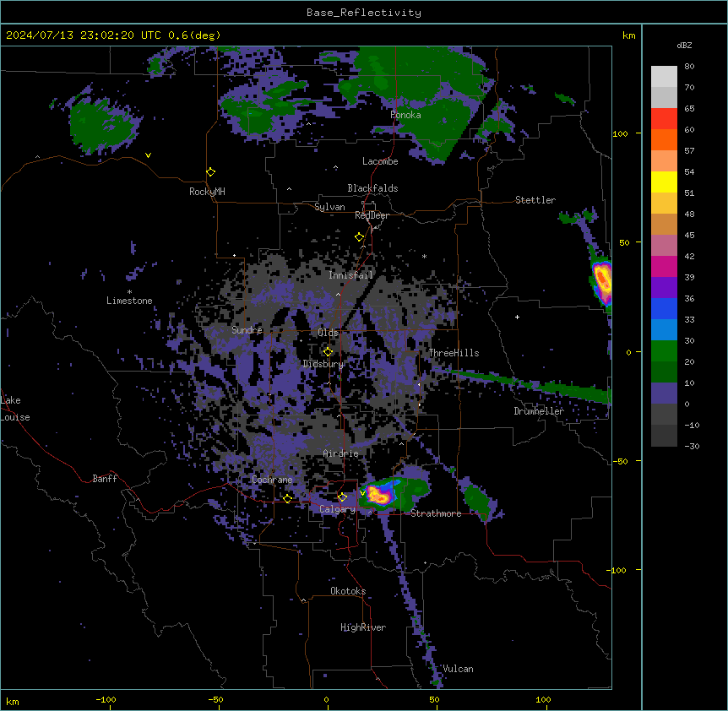Select the bright green 20-30 dBZ legend swatch

(x=664, y=351)
